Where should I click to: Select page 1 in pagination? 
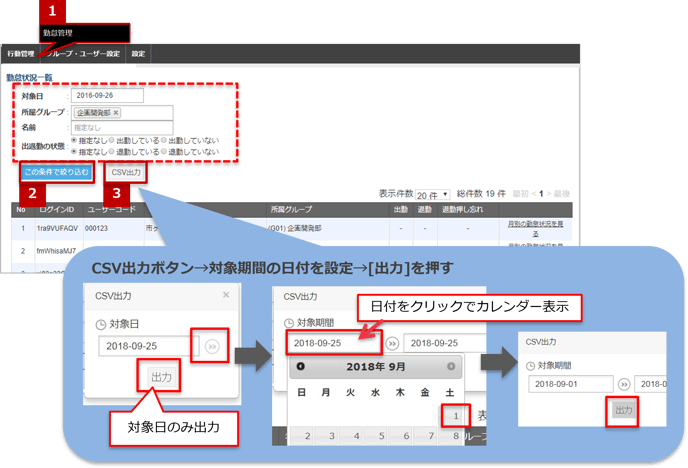[x=541, y=193]
